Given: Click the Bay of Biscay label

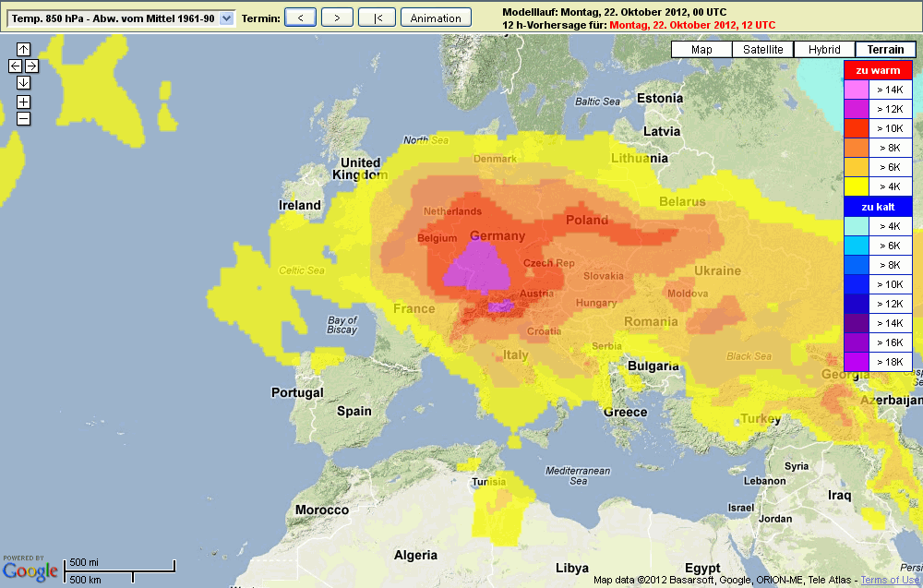Looking at the screenshot, I should (342, 325).
